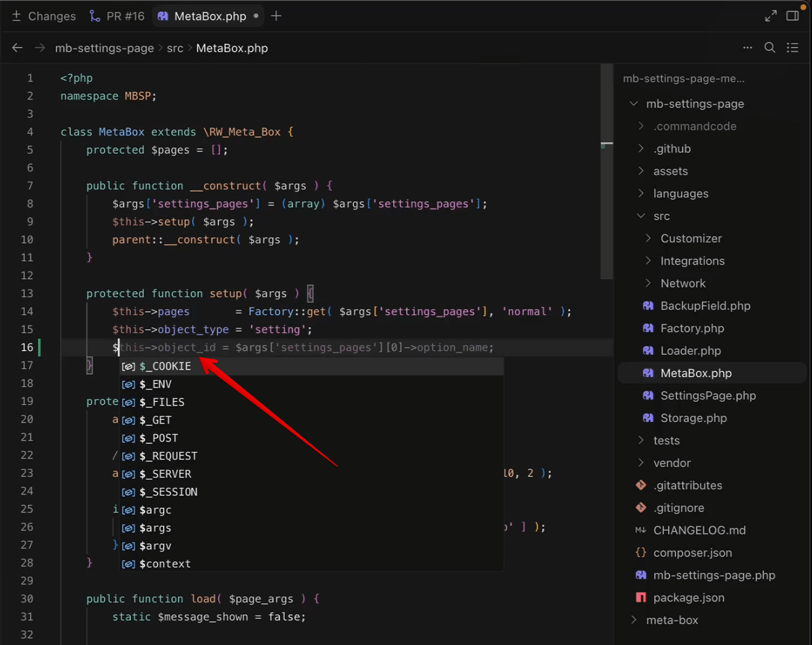812x645 pixels.
Task: Click MetaBox.php breadcrumb segment
Action: (x=232, y=48)
